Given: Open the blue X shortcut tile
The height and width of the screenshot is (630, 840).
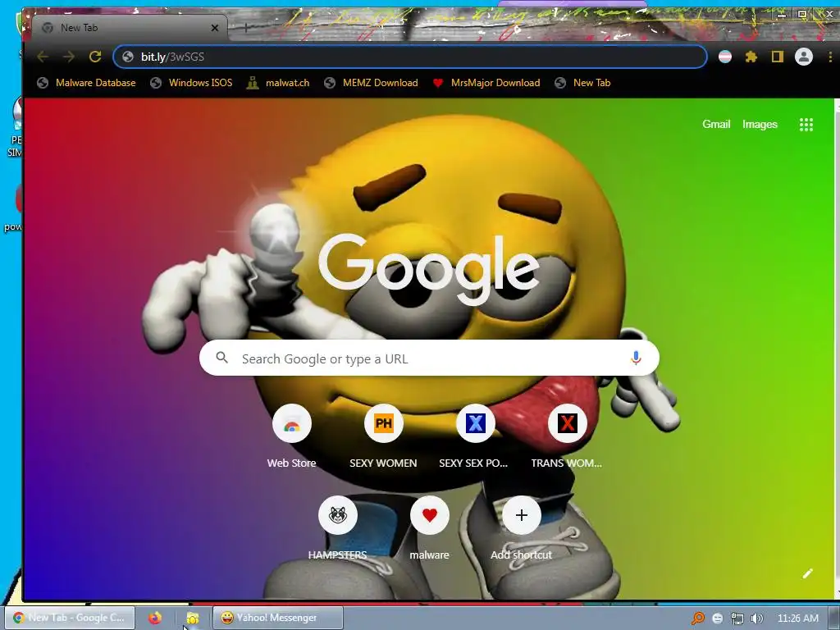Looking at the screenshot, I should (x=475, y=436).
